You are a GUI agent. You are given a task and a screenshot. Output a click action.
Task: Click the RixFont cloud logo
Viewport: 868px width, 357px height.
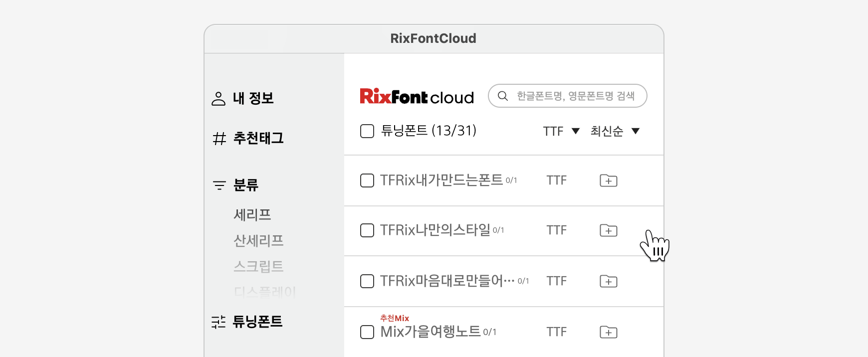tap(417, 96)
